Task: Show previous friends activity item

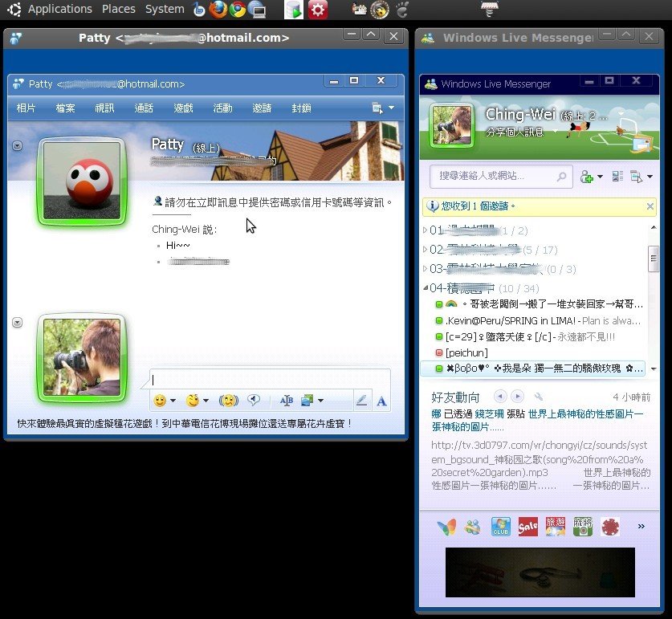Action: [x=500, y=397]
